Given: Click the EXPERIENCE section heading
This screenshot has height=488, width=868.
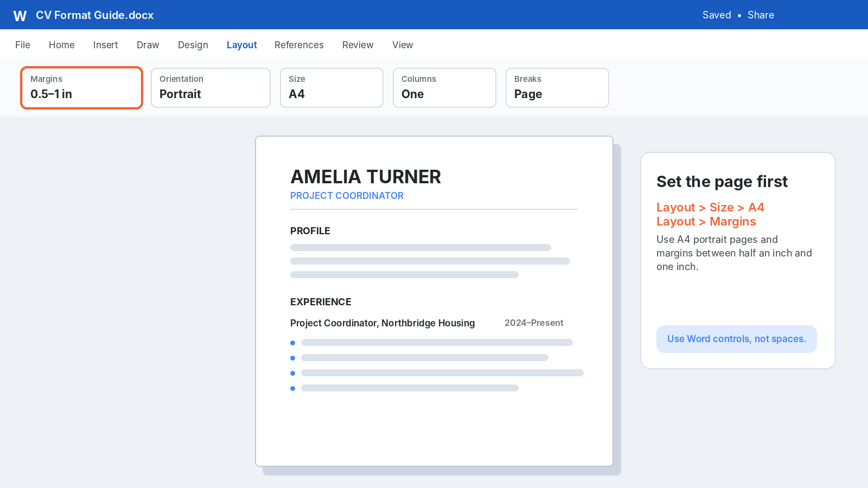Looking at the screenshot, I should tap(321, 302).
